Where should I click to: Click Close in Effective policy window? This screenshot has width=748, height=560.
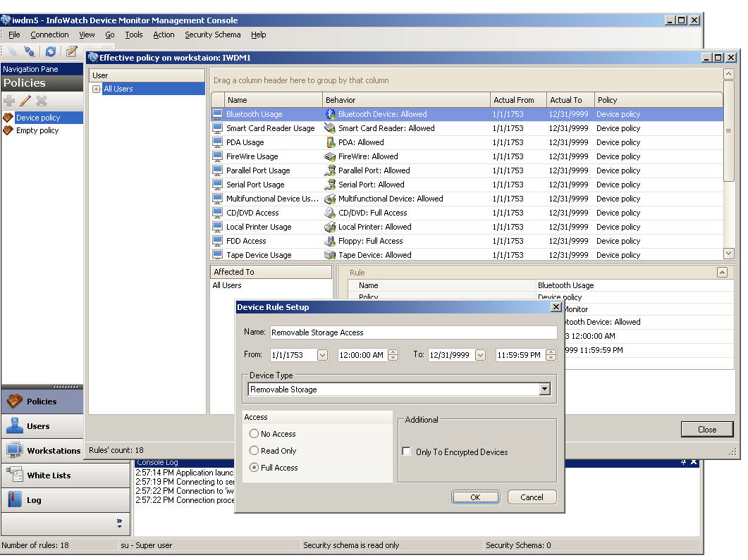(x=707, y=429)
